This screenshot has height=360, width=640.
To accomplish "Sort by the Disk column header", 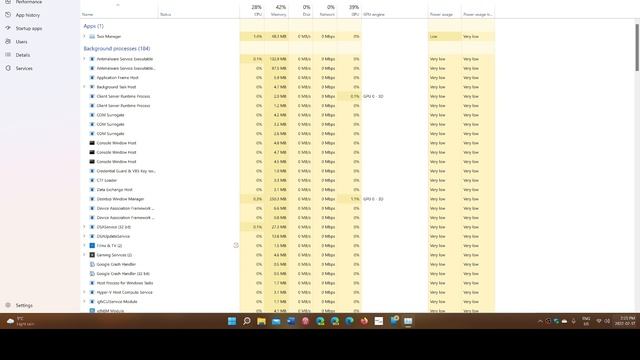I will pyautogui.click(x=301, y=10).
